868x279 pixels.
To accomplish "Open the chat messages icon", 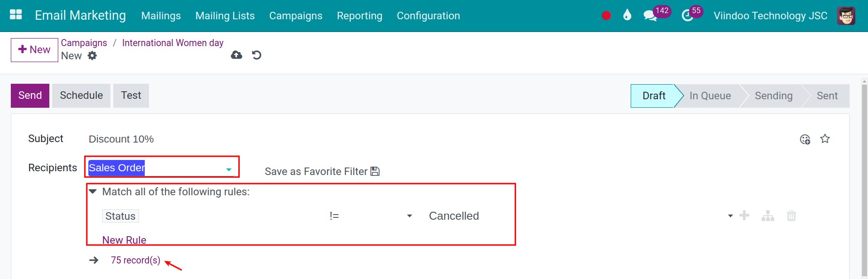I will tap(650, 16).
